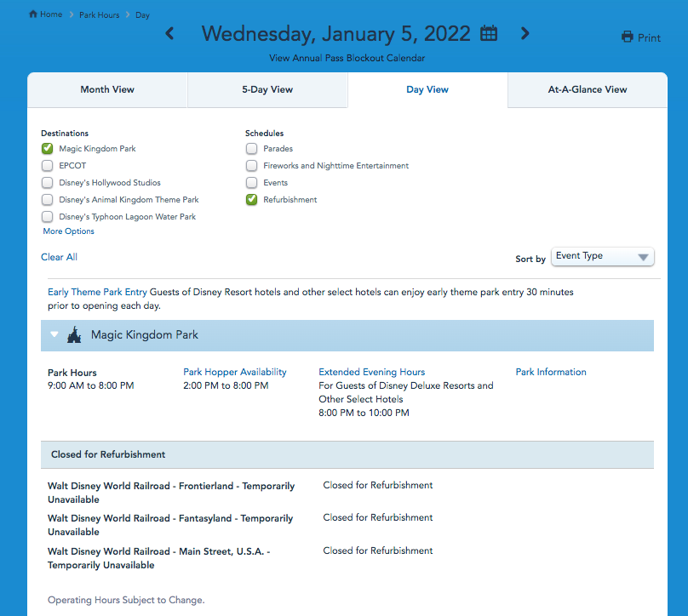Click the Magic Kingdom castle icon
The height and width of the screenshot is (616, 688).
(x=74, y=334)
